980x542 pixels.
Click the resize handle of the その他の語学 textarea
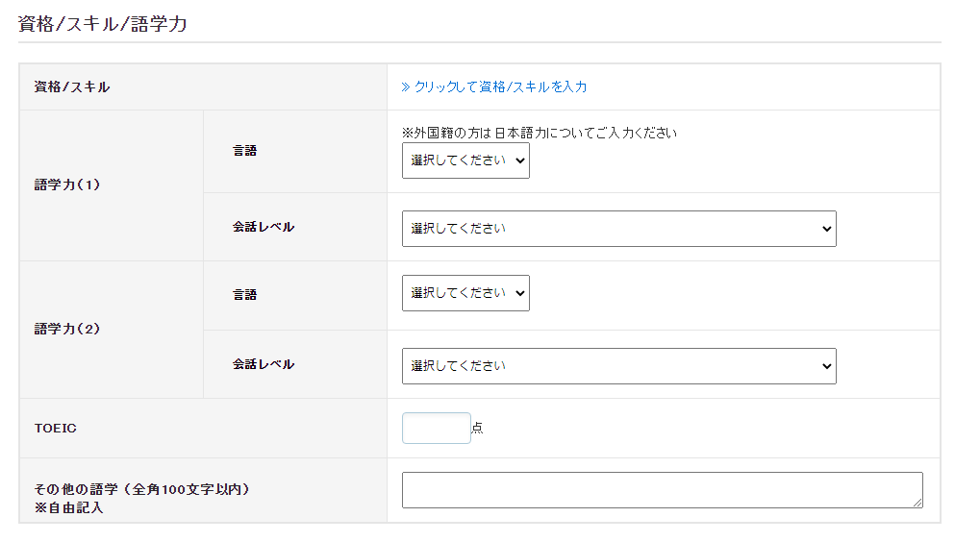(x=917, y=503)
